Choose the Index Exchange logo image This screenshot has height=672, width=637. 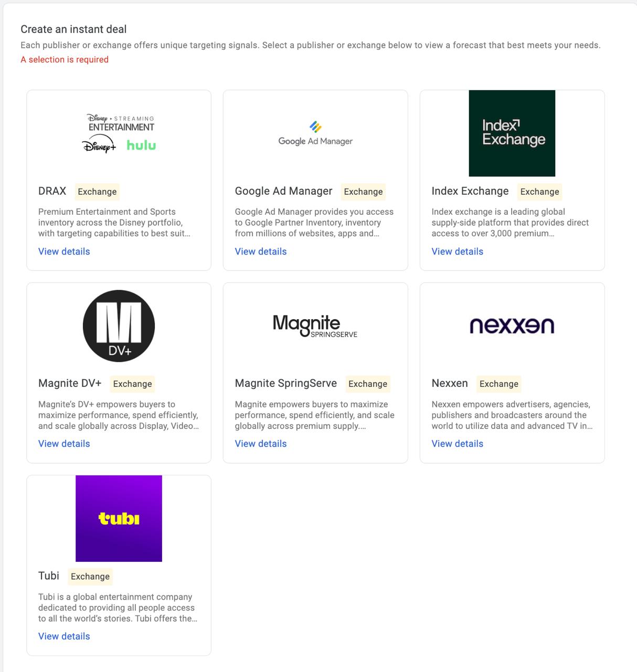[512, 133]
